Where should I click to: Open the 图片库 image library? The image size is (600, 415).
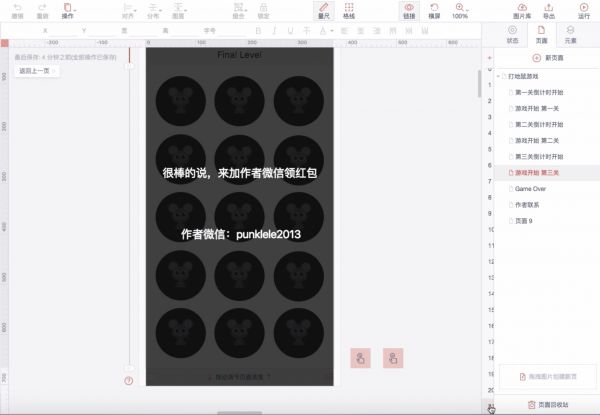click(522, 11)
